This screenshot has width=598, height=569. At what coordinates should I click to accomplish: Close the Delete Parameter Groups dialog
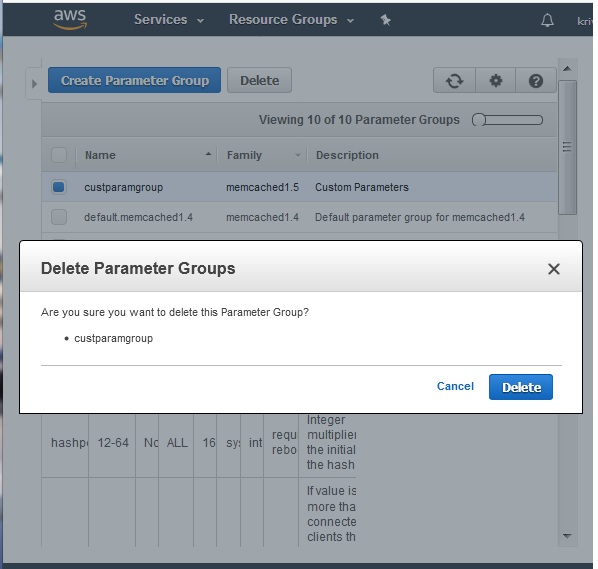coord(554,269)
